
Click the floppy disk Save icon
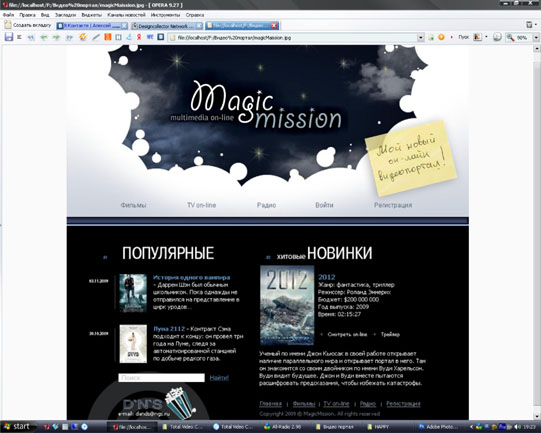coord(8,37)
